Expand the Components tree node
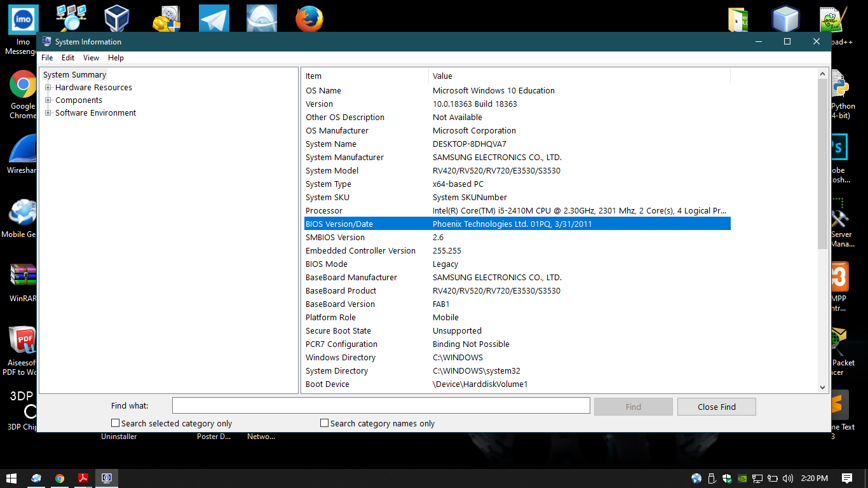The image size is (868, 488). [x=47, y=100]
